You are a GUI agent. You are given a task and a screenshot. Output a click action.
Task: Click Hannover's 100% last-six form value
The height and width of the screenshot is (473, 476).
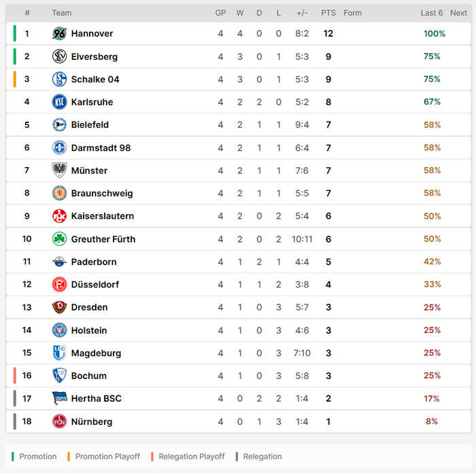[x=434, y=33]
